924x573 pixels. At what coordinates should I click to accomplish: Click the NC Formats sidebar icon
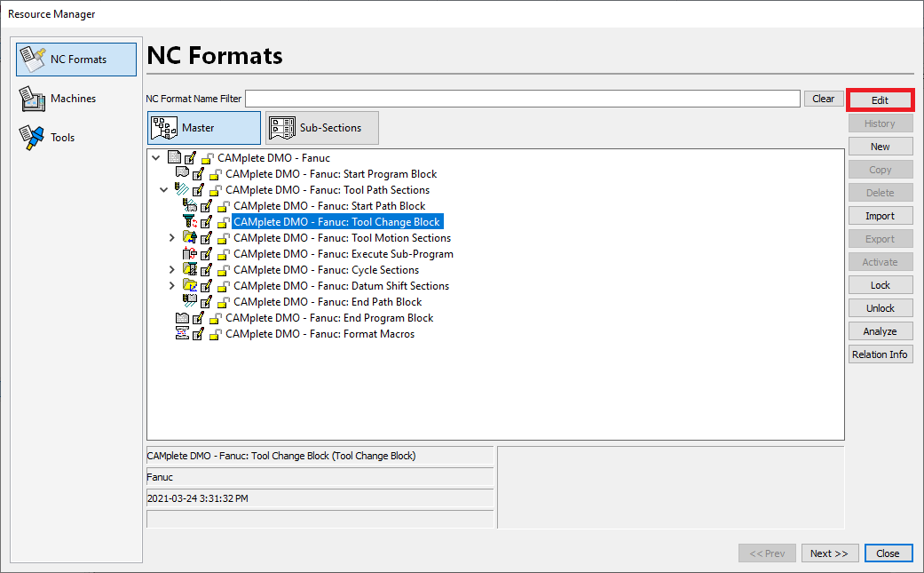[x=35, y=59]
